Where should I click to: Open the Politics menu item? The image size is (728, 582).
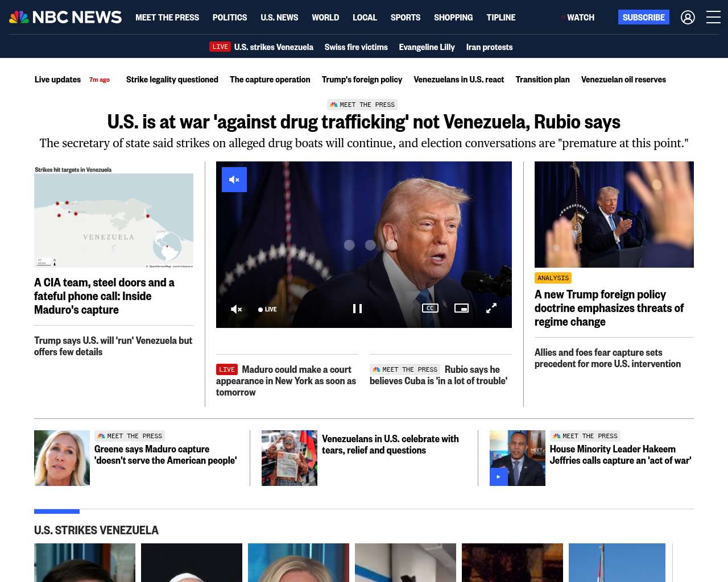click(x=230, y=18)
